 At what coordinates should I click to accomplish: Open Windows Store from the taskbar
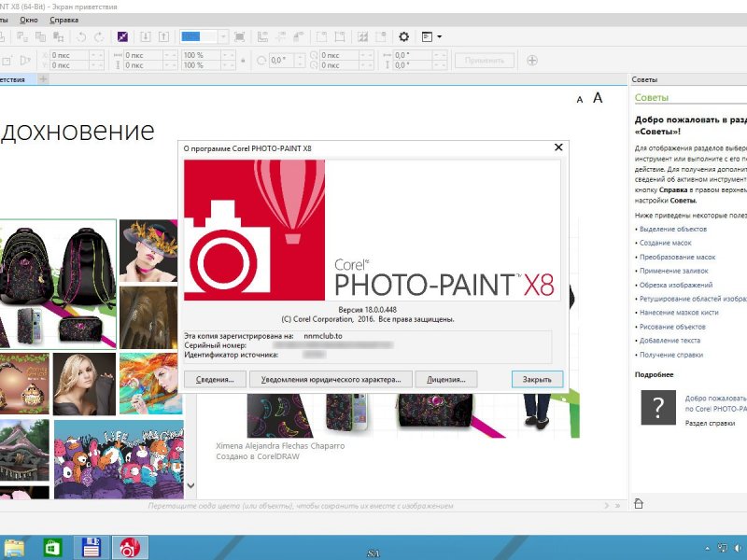52,547
